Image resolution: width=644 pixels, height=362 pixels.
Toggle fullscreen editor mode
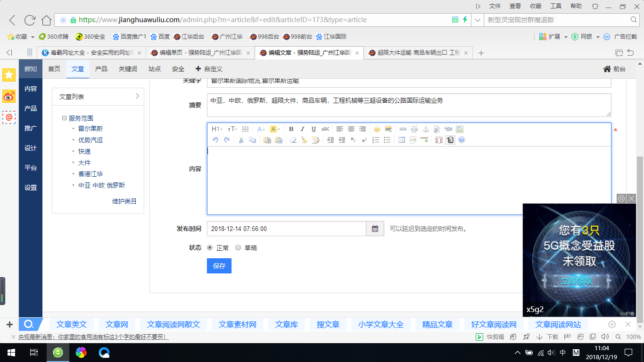pyautogui.click(x=439, y=140)
